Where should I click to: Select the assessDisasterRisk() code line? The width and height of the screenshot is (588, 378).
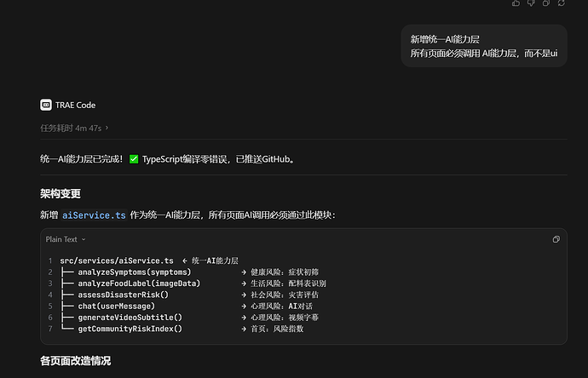click(124, 295)
